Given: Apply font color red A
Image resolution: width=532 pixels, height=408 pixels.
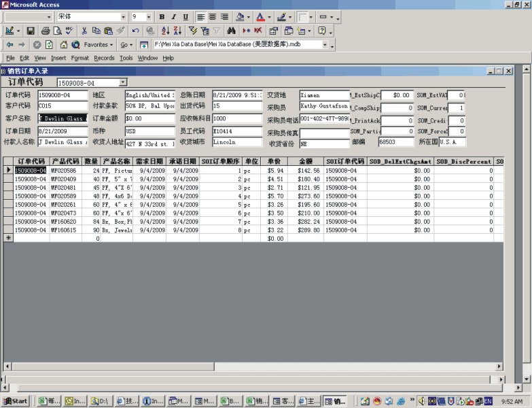Looking at the screenshot, I should coord(260,17).
